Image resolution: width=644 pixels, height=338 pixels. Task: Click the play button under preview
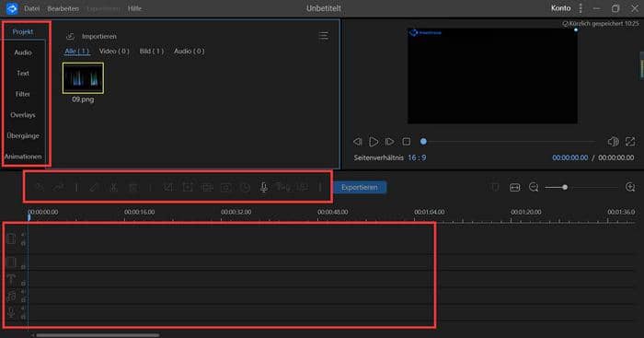pos(374,142)
